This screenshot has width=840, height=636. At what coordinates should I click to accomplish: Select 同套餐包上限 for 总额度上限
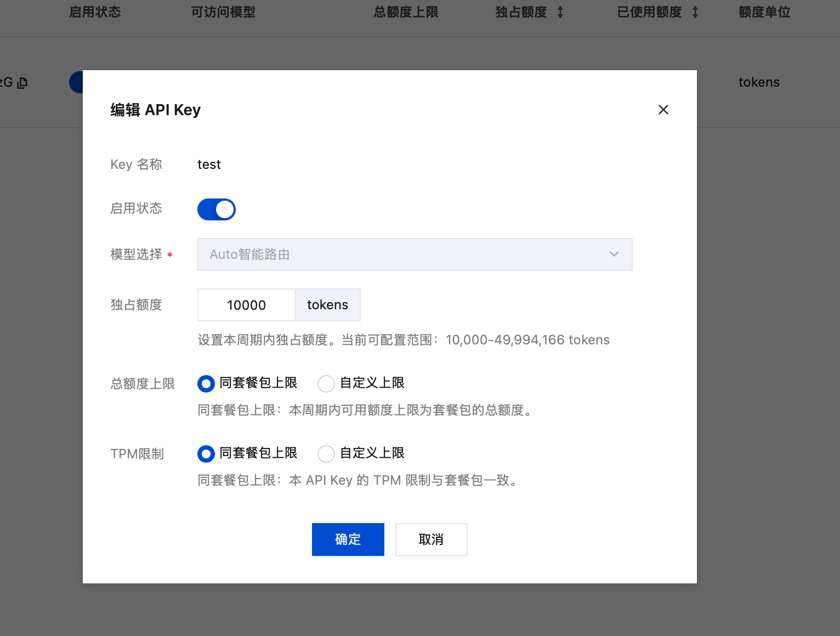[206, 383]
